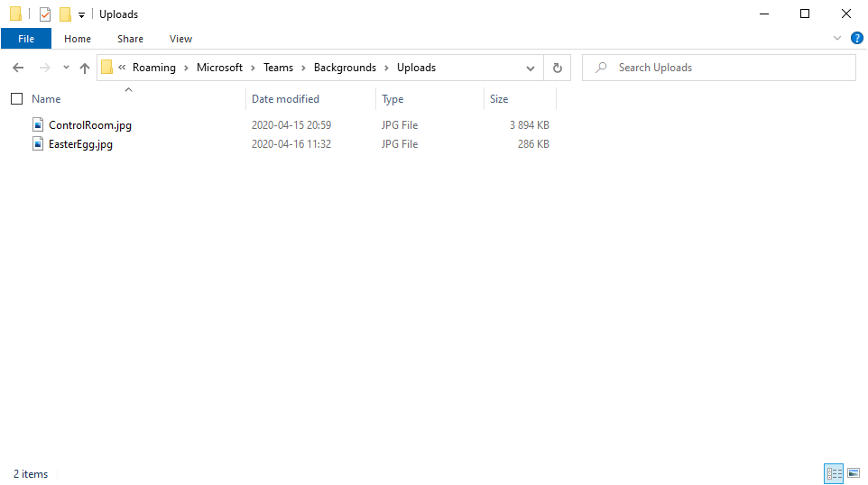This screenshot has width=868, height=485.
Task: Switch to the Share ribbon tab
Action: click(130, 39)
